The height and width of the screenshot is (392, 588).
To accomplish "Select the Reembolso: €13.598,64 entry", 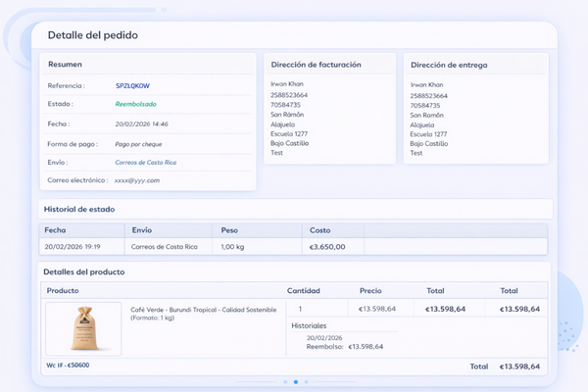I will 345,347.
